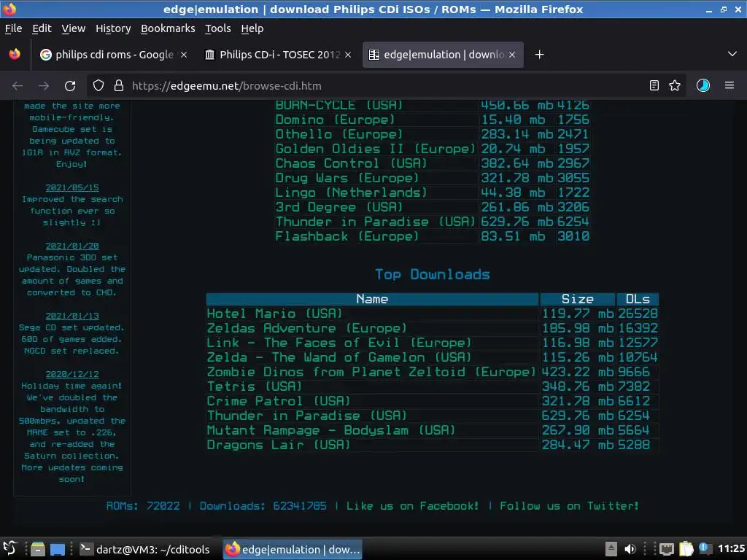Open Firefox View icon at tab bar start
Image resolution: width=747 pixels, height=560 pixels.
(x=15, y=55)
